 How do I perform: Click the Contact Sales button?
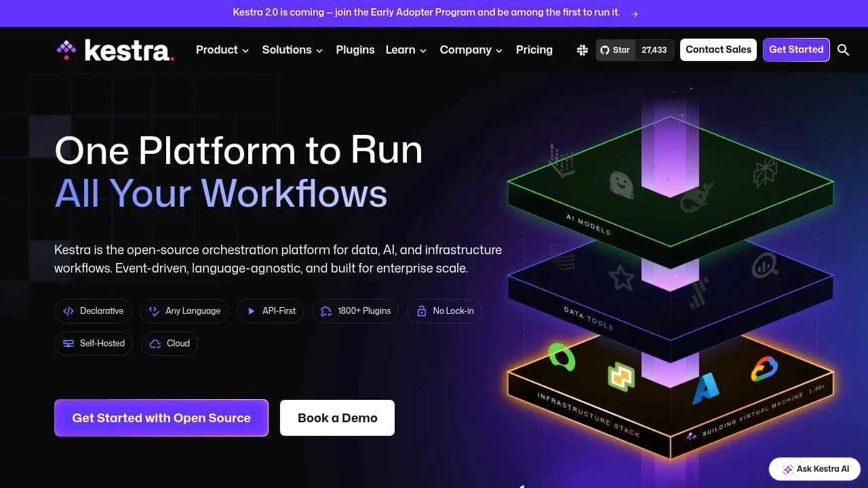[718, 49]
